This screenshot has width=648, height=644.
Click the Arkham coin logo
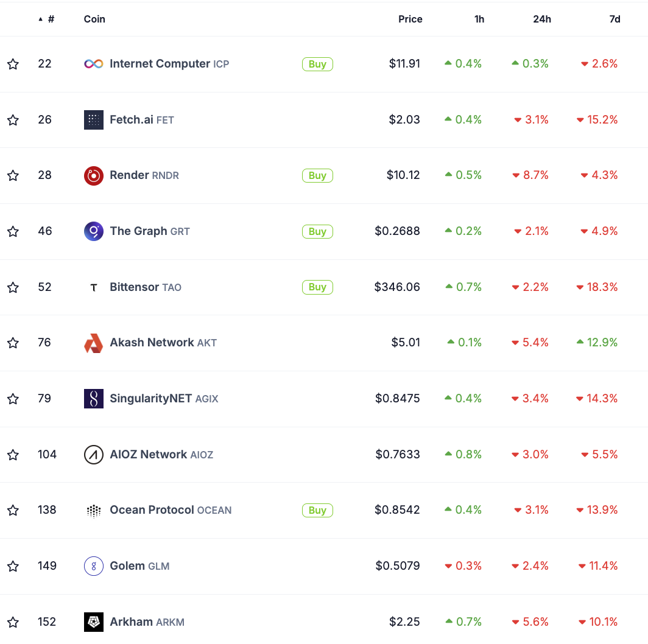click(x=93, y=622)
